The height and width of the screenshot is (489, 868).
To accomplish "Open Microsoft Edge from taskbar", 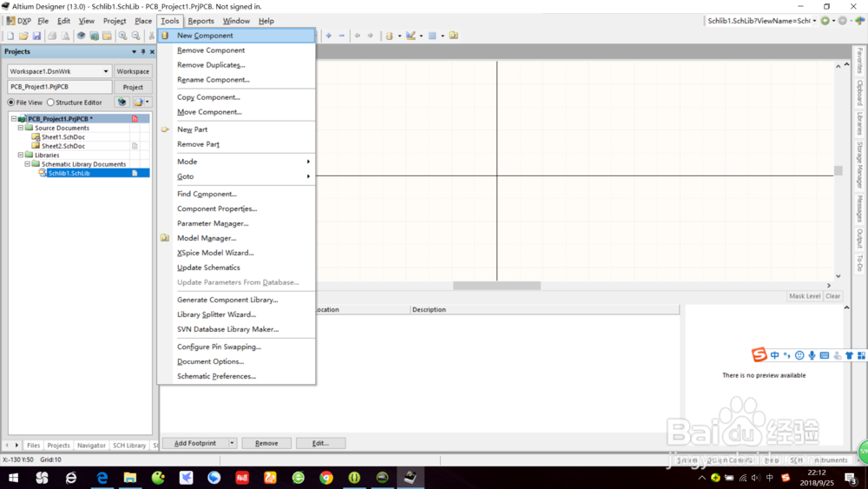I will 102,478.
